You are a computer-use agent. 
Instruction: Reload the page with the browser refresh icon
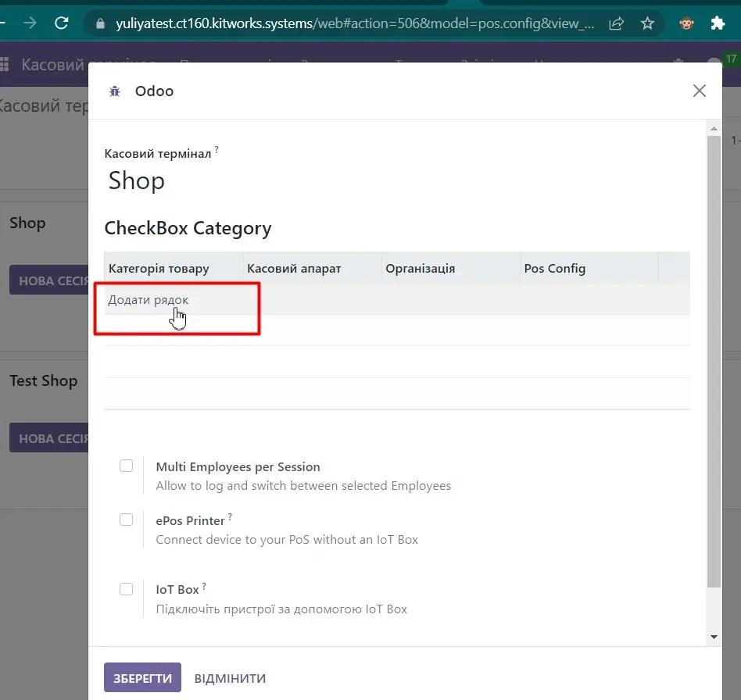click(62, 23)
